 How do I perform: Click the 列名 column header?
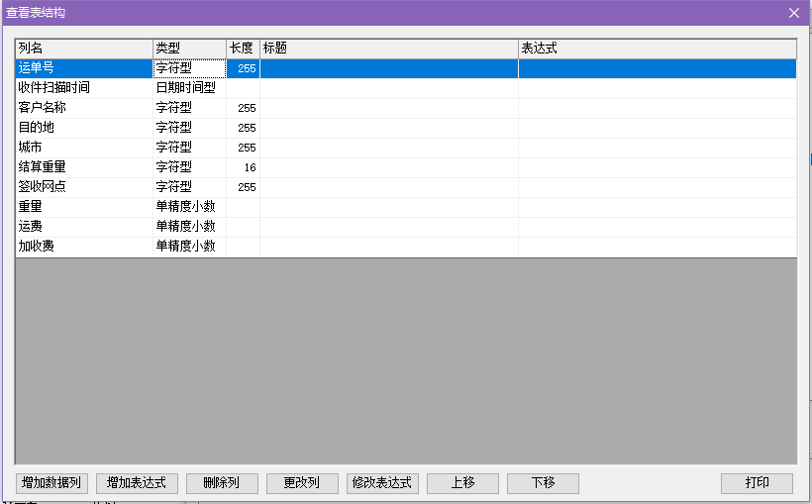click(84, 49)
